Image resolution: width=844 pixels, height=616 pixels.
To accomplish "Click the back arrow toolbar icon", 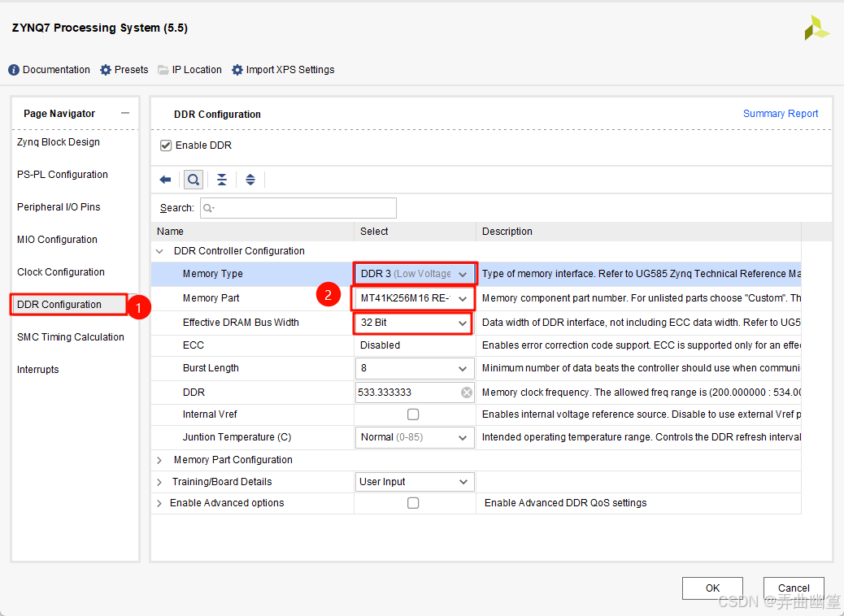I will point(165,180).
